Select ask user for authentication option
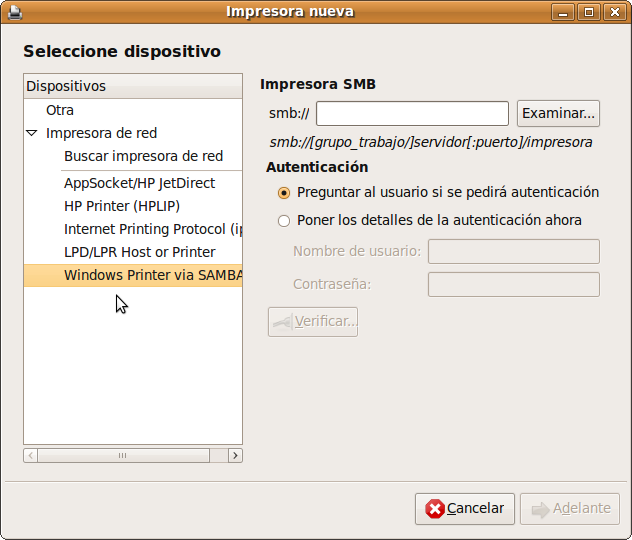This screenshot has width=632, height=540. [x=284, y=192]
